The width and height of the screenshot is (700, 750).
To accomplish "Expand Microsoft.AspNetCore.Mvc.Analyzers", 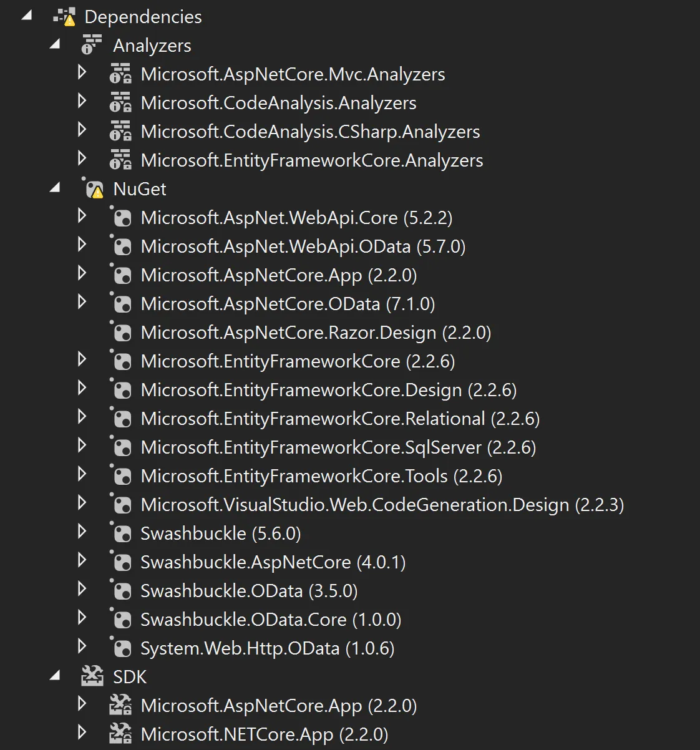I will pos(82,72).
